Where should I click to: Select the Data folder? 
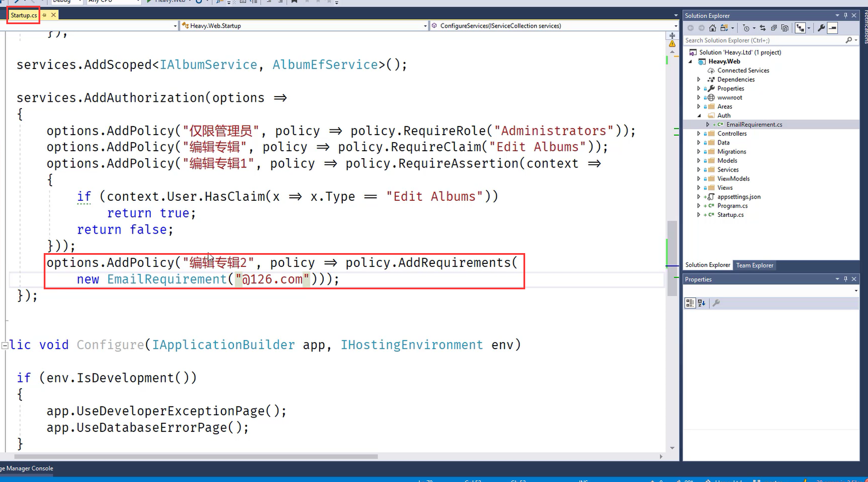click(x=723, y=143)
